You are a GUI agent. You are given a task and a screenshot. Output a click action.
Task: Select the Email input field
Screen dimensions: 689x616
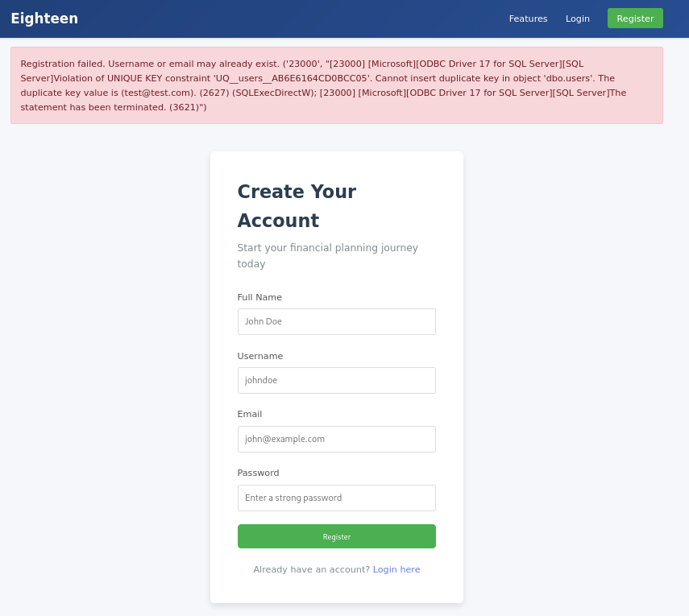click(x=336, y=439)
